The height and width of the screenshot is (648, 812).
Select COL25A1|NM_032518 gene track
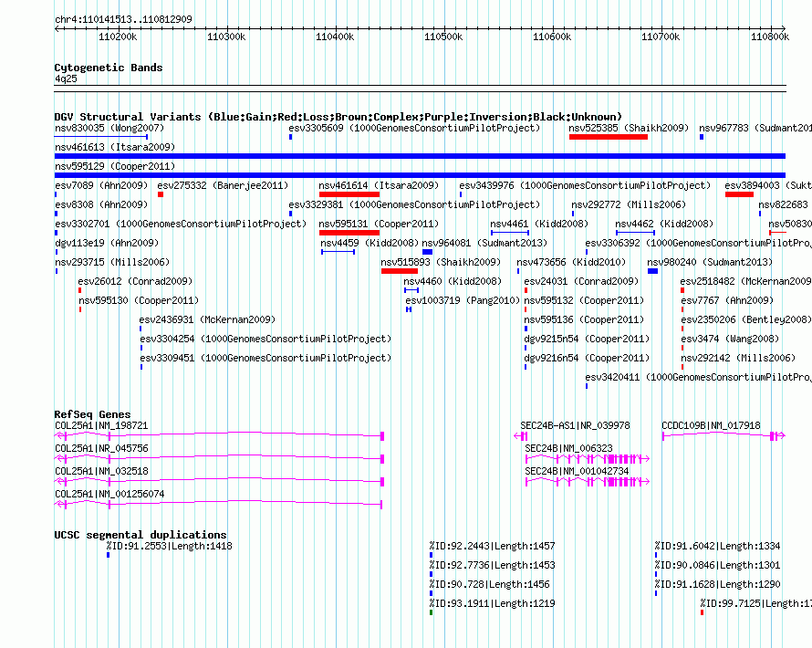tap(220, 482)
